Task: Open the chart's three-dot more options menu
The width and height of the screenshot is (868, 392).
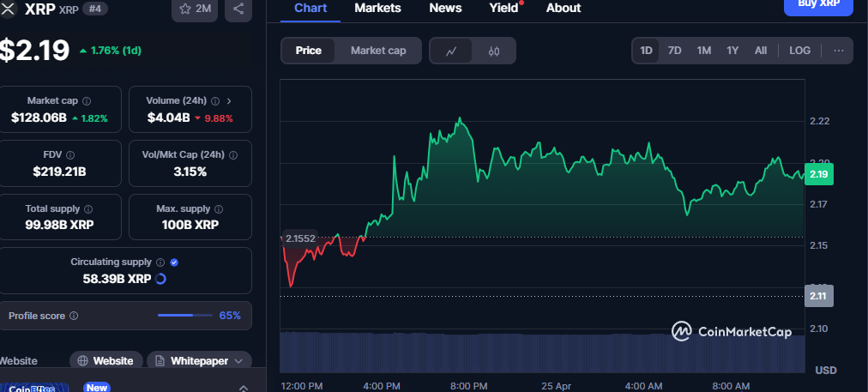Action: tap(839, 51)
